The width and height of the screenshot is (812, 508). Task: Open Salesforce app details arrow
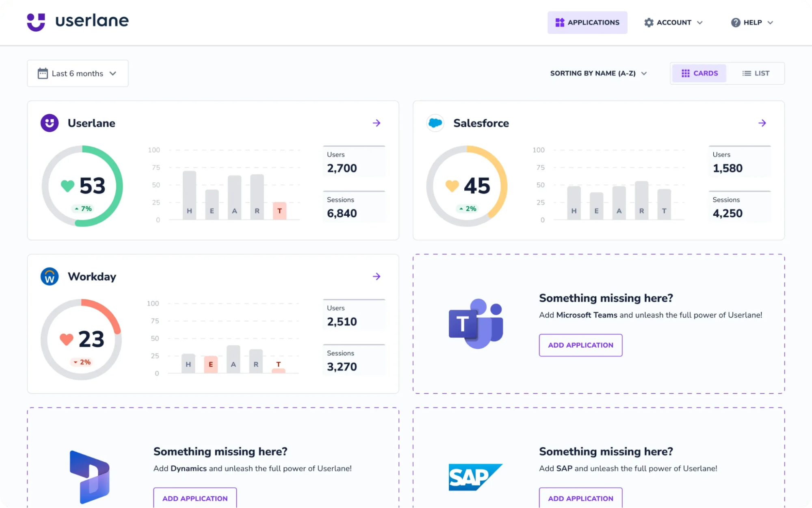coord(762,123)
